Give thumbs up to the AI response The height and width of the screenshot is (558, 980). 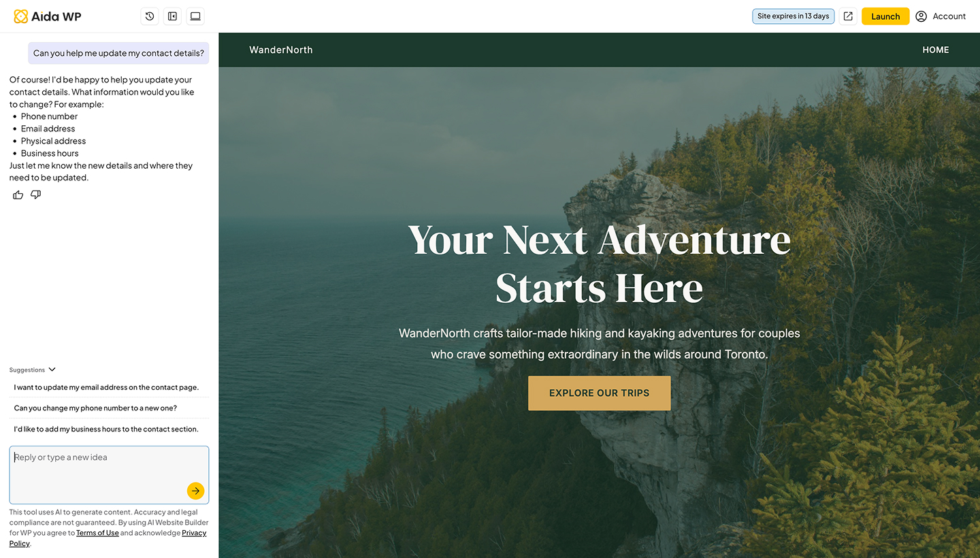pos(18,195)
